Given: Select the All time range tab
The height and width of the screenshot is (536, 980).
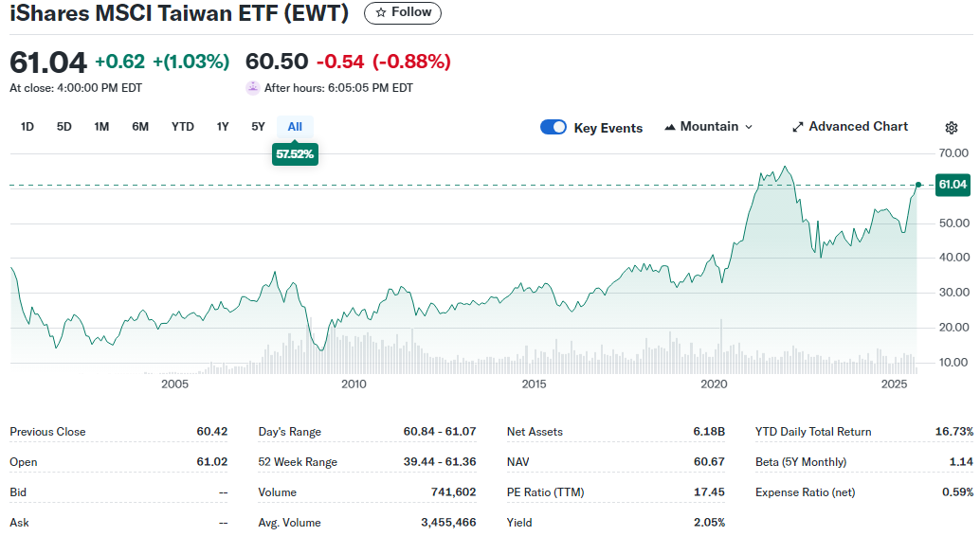Looking at the screenshot, I should (x=295, y=127).
